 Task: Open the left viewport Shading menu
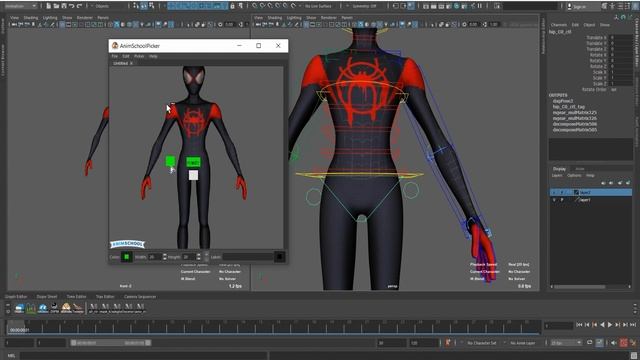pos(31,18)
